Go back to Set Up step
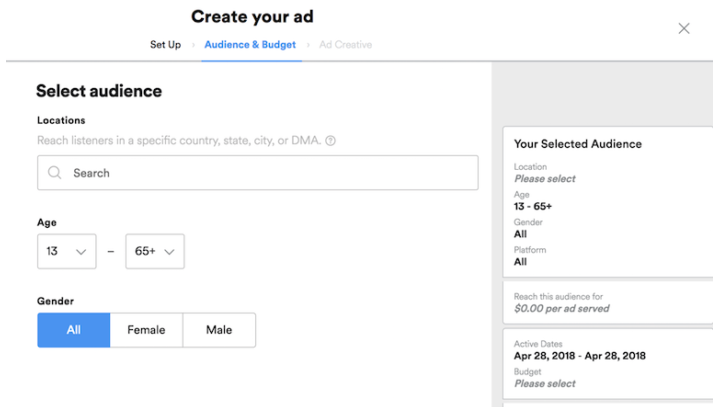The height and width of the screenshot is (407, 713). [x=166, y=45]
